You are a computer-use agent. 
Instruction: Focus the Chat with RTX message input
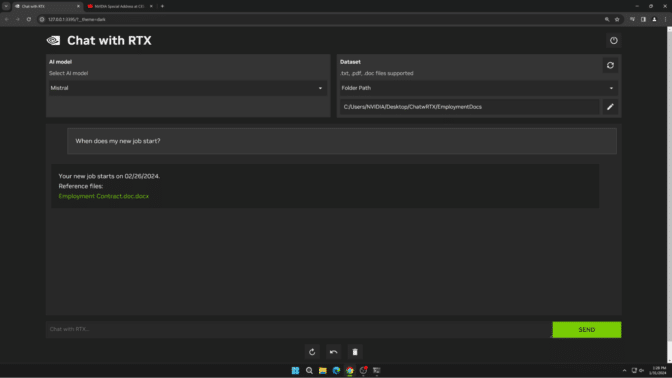click(298, 329)
